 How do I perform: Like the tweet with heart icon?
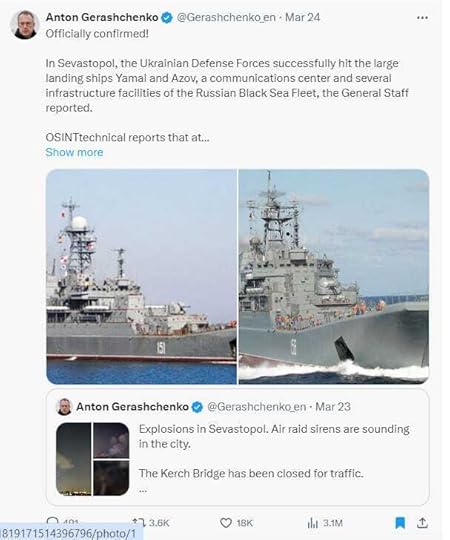coord(226,523)
